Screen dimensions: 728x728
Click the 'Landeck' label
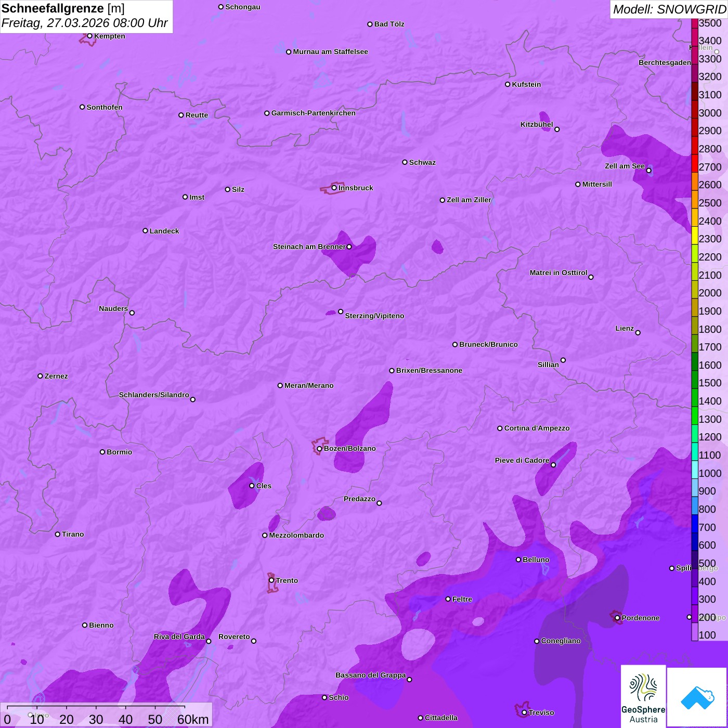[164, 231]
